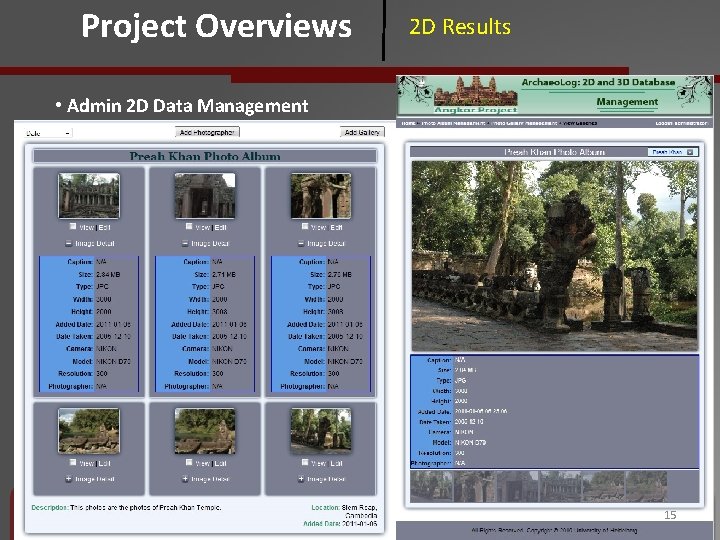Viewport: 720px width, 540px height.
Task: Click the Logout Administrator link
Action: [x=681, y=123]
